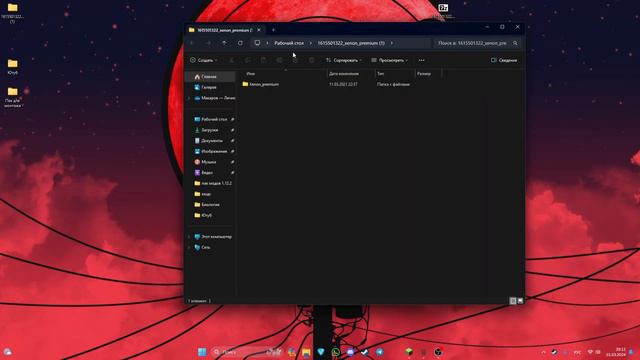Open File Explorer from the taskbar
Image resolution: width=640 pixels, height=360 pixels.
pos(306,352)
